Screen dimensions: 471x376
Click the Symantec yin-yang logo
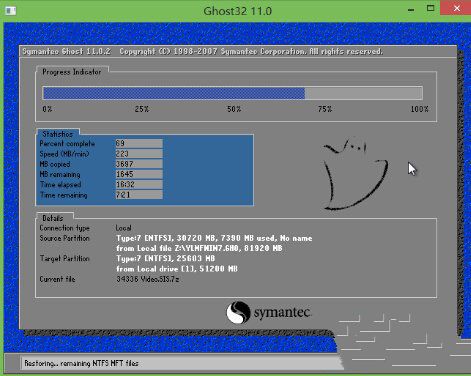click(238, 312)
